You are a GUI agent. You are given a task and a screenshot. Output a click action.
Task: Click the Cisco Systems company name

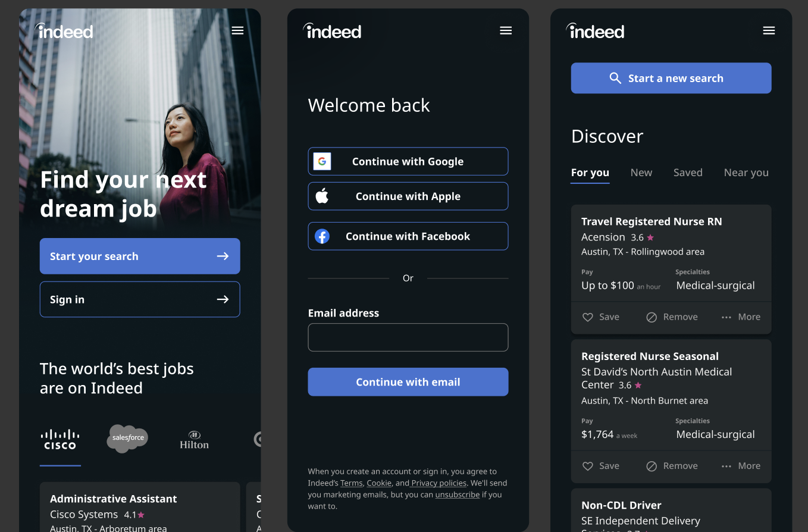[x=84, y=514]
